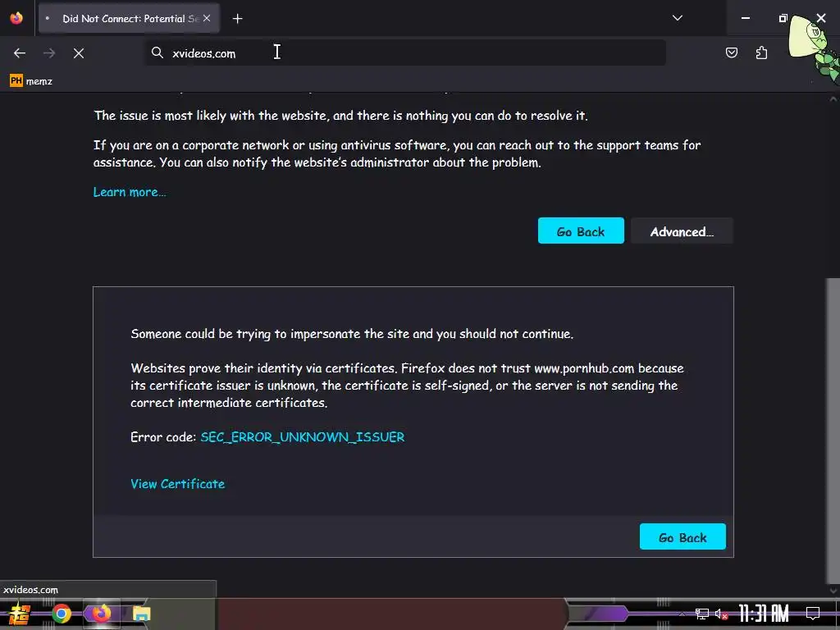
Task: Click the Firefox View icon
Action: 16,18
